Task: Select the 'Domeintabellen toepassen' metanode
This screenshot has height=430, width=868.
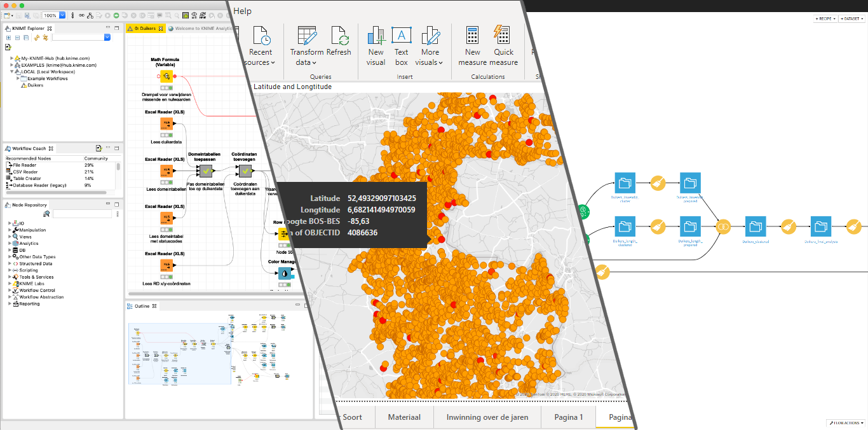Action: click(206, 171)
